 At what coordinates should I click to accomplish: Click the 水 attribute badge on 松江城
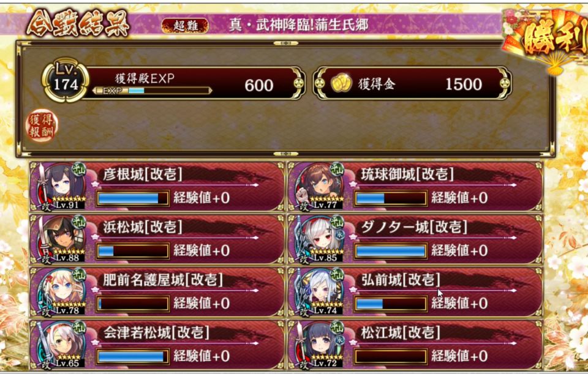click(x=340, y=340)
